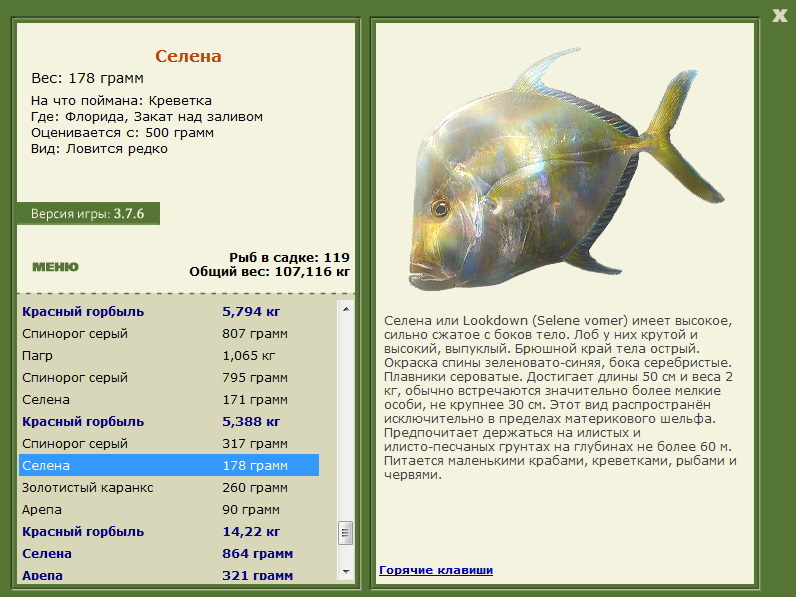Screen dimensions: 796x597
Task: Click the Вид: Ловится редко line
Action: point(99,149)
